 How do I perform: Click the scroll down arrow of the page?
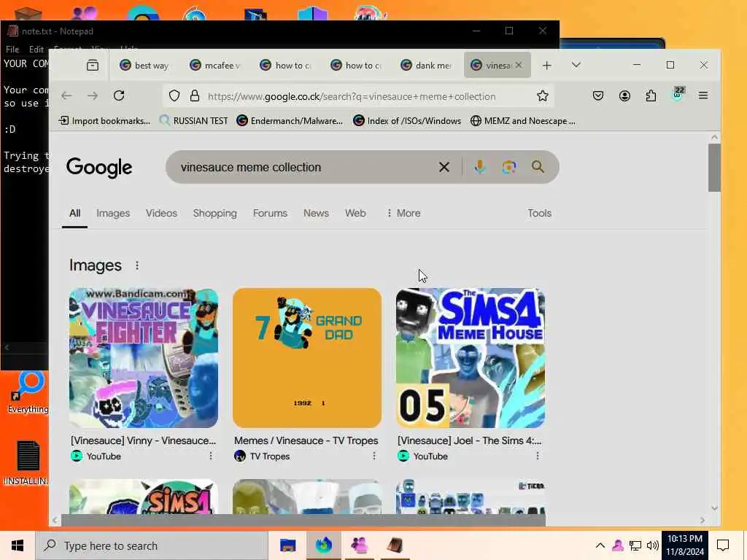point(714,508)
